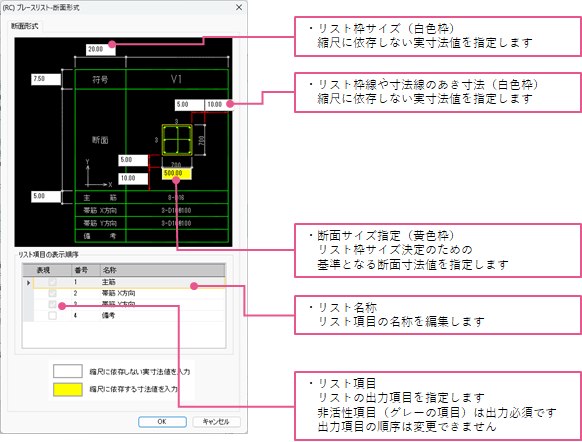Click the 名称 column header

click(x=163, y=270)
